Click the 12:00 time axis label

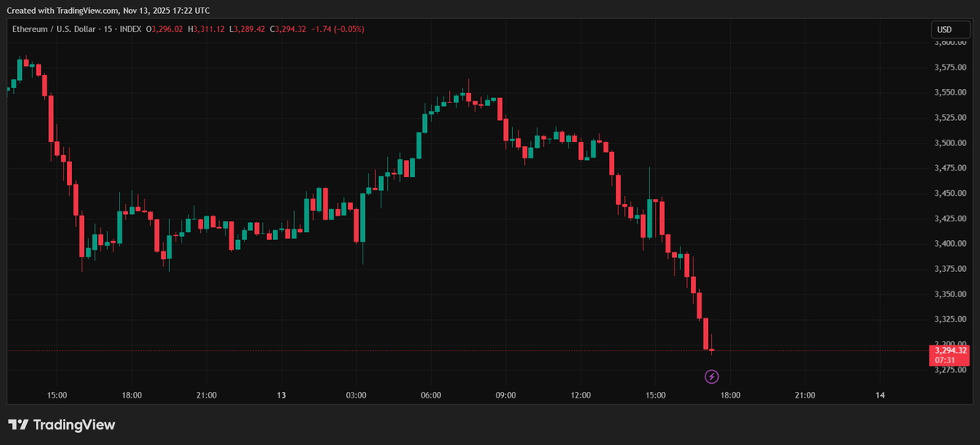click(581, 395)
